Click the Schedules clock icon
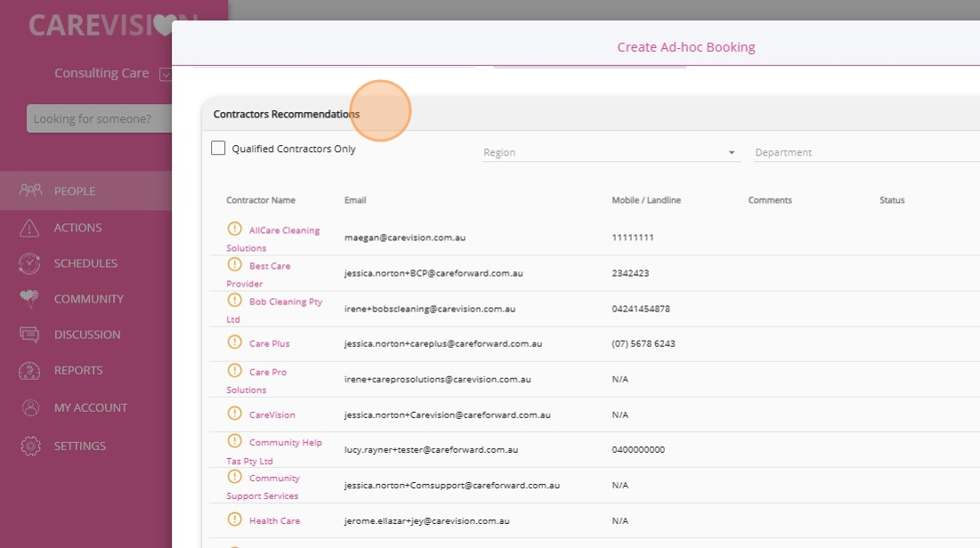The height and width of the screenshot is (548, 980). pyautogui.click(x=30, y=263)
